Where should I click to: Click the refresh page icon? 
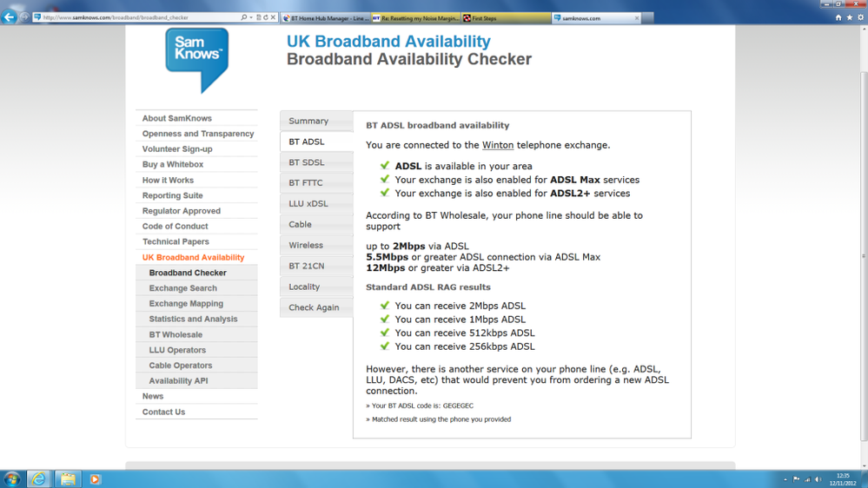(266, 17)
